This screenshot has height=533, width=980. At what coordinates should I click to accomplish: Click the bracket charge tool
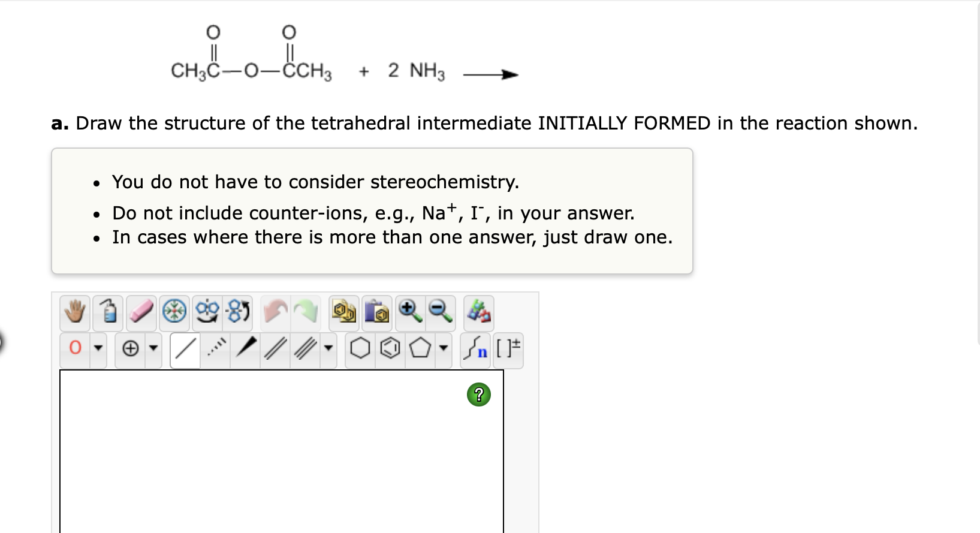[x=508, y=349]
